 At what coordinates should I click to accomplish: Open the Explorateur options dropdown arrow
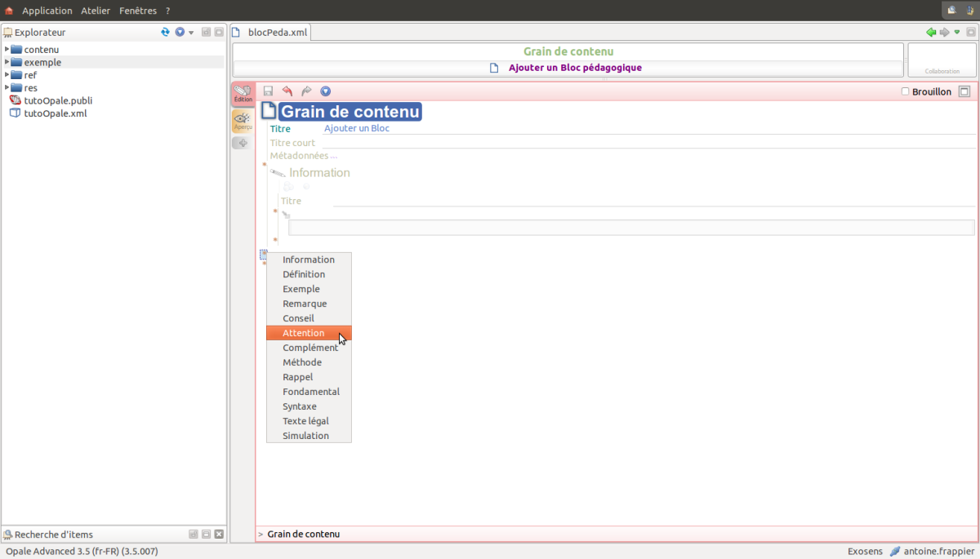point(190,33)
